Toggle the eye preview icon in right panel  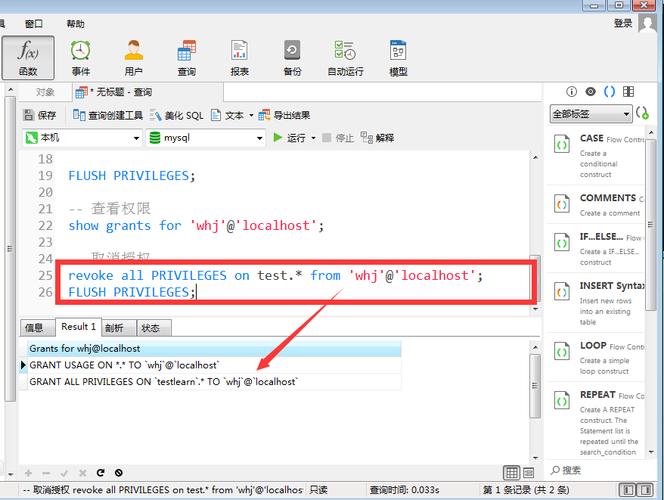pyautogui.click(x=590, y=92)
